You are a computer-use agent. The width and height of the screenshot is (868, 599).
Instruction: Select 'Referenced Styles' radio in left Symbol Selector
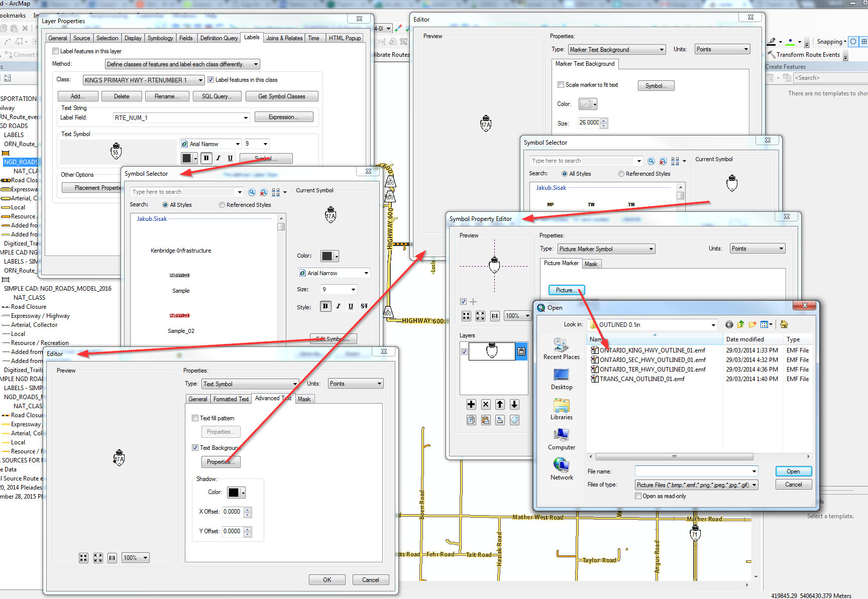click(222, 205)
